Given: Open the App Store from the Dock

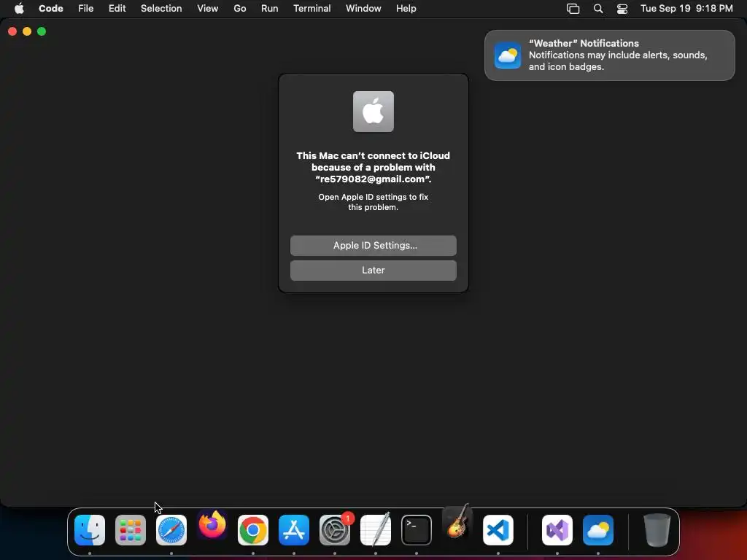Looking at the screenshot, I should tap(294, 530).
